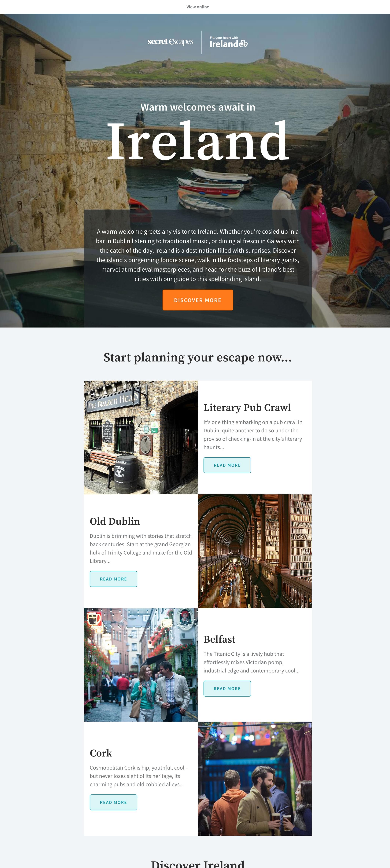Screen dimensions: 390x868
Task: Open Read More under Old Dublin
Action: click(113, 579)
